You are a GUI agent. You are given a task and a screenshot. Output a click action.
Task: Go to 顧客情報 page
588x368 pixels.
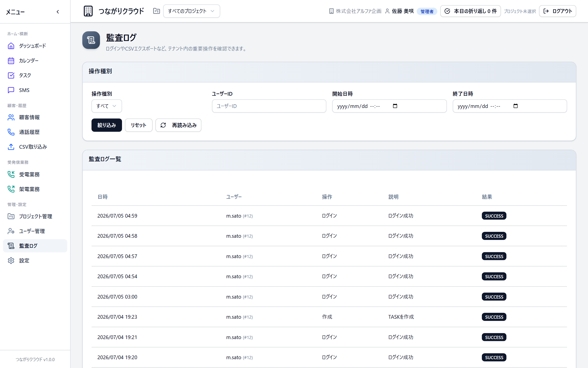pos(35,118)
